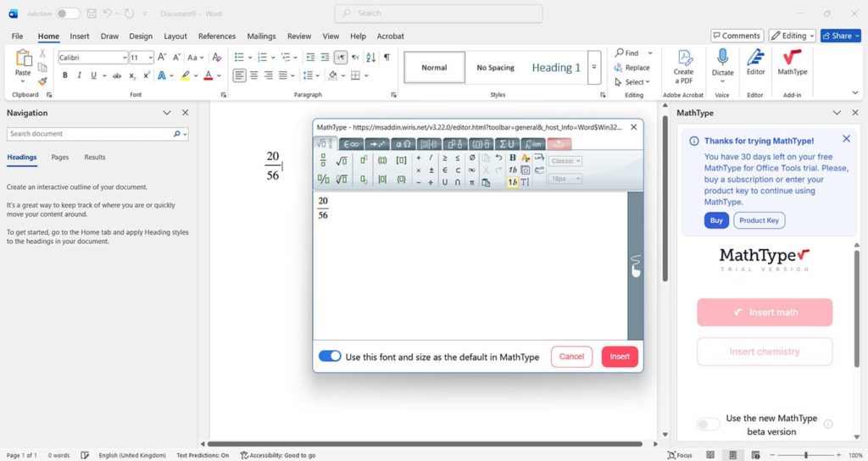Click Insert button in MathType dialog
868x461 pixels.
tap(620, 357)
